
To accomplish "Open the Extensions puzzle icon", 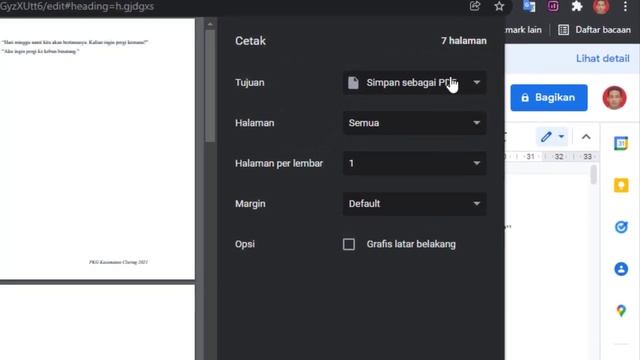I will click(577, 6).
